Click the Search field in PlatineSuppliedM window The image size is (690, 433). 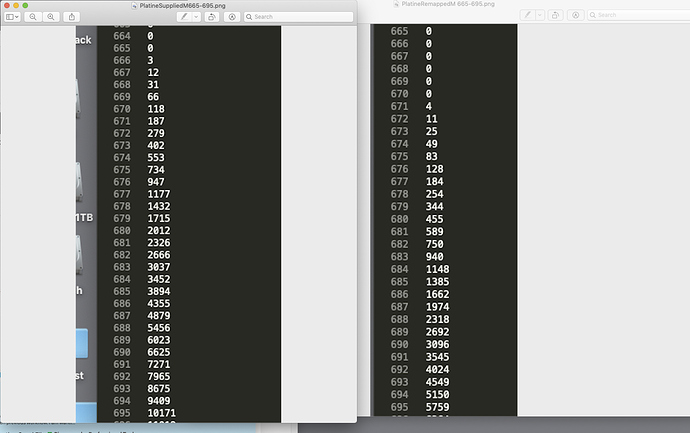click(300, 17)
